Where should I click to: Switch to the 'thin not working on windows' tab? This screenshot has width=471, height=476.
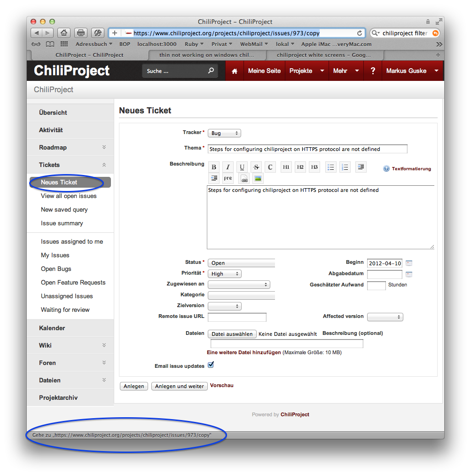(207, 55)
